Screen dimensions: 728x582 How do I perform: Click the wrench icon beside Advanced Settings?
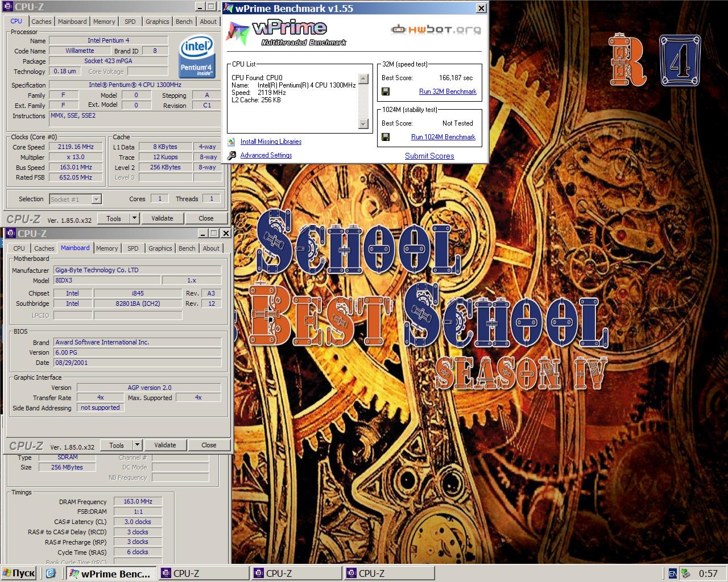coord(231,155)
